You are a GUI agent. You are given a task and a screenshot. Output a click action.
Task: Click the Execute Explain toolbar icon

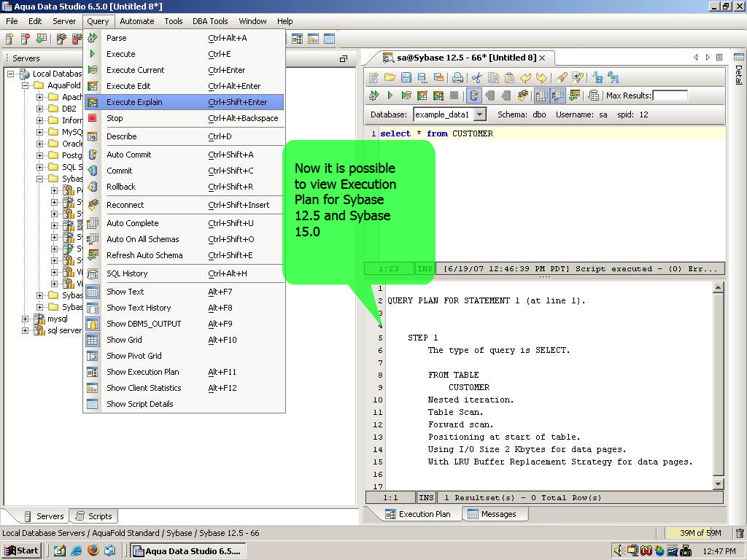[x=438, y=96]
